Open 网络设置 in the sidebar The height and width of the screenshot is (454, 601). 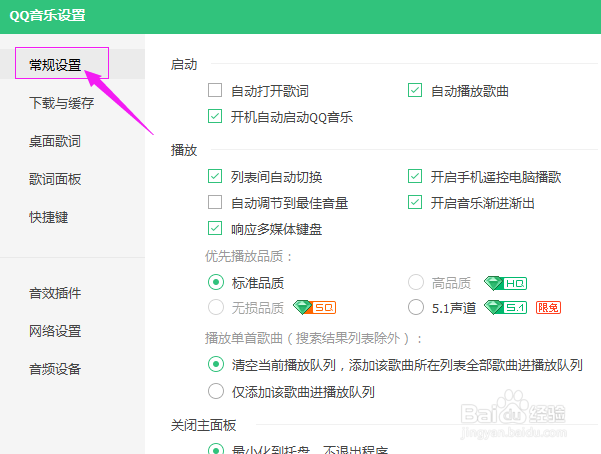[55, 331]
